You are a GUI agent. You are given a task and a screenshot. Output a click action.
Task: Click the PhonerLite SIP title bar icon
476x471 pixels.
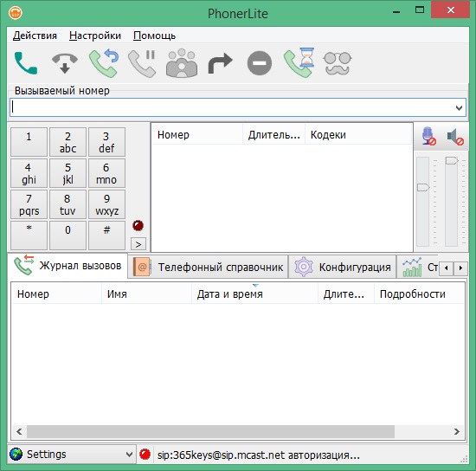click(x=16, y=13)
